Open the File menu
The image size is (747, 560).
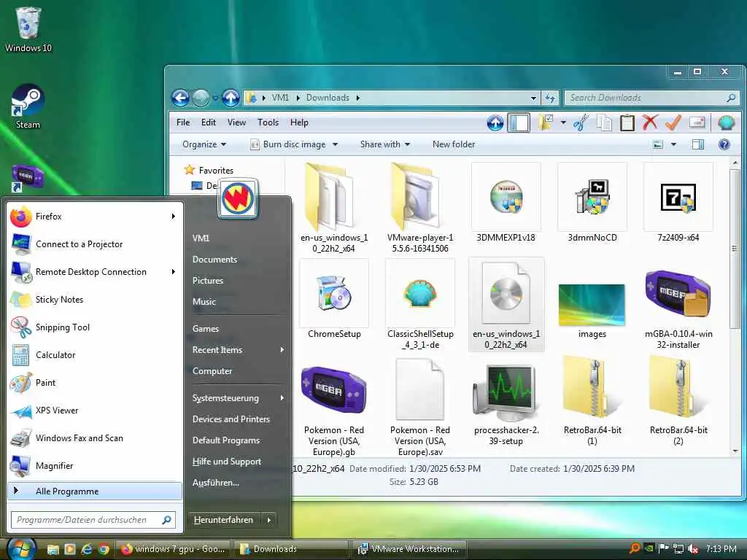point(183,122)
